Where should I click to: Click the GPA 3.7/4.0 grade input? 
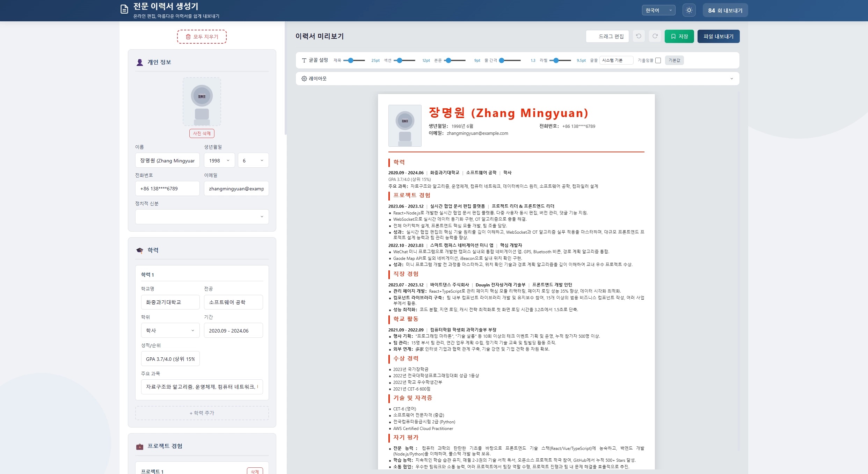(x=170, y=359)
